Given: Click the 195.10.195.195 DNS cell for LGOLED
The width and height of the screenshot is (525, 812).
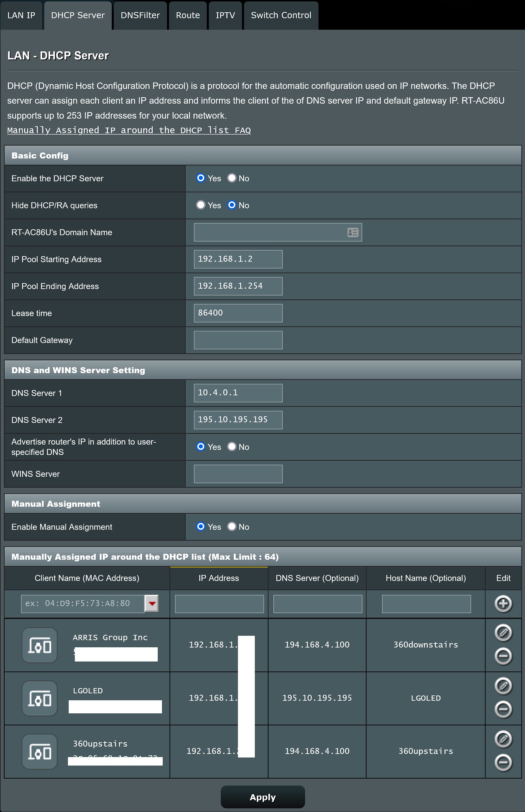Looking at the screenshot, I should coord(317,698).
